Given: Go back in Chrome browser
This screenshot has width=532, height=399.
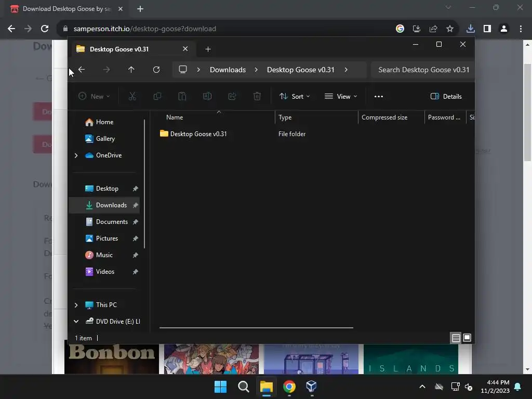Looking at the screenshot, I should pos(11,29).
